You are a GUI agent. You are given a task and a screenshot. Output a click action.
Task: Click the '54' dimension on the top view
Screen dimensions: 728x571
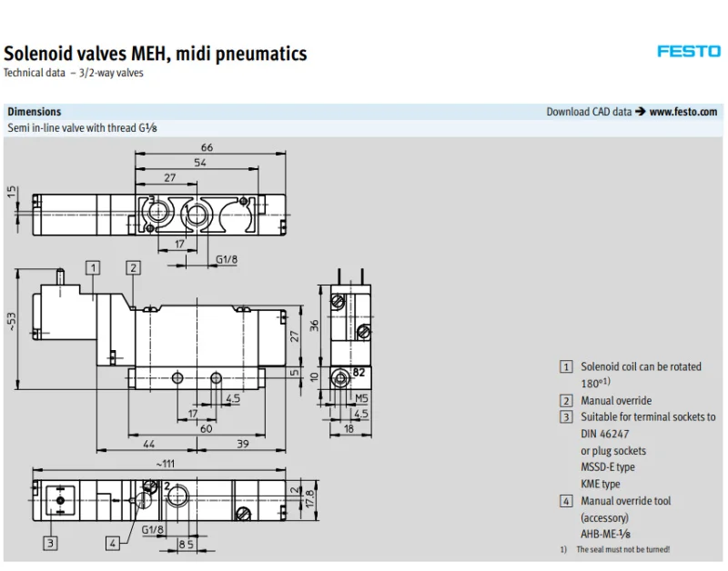coord(200,163)
